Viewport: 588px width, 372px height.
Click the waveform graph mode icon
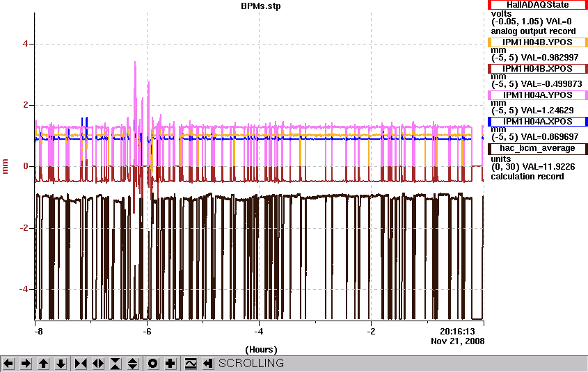point(191,364)
